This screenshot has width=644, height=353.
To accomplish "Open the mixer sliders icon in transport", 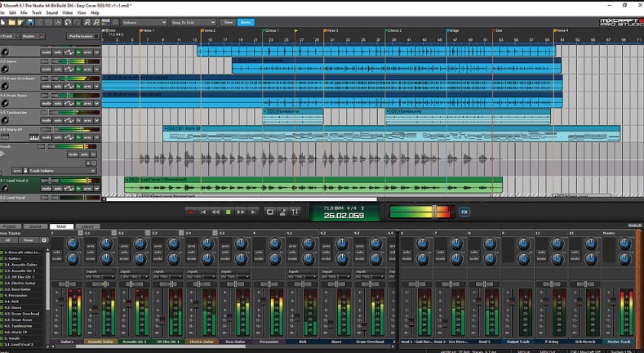I will coord(295,212).
